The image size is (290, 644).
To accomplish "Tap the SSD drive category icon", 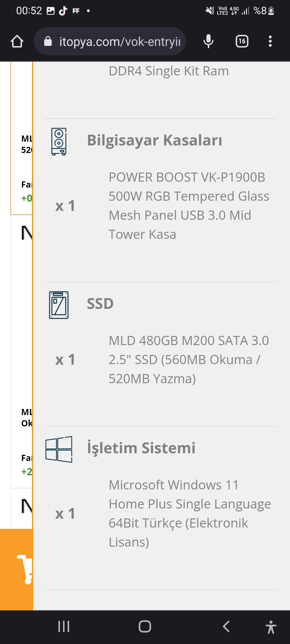I will pyautogui.click(x=59, y=305).
